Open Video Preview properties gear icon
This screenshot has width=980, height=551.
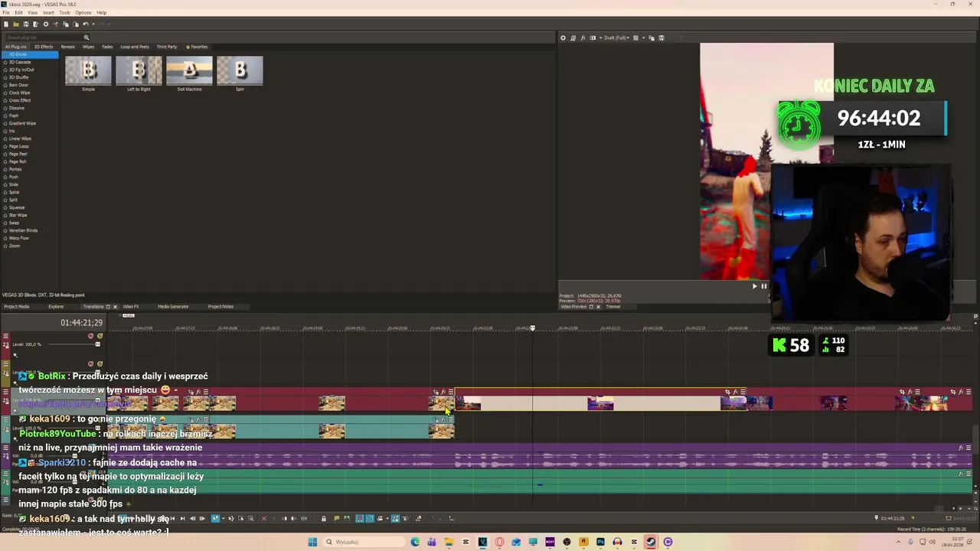pyautogui.click(x=563, y=37)
